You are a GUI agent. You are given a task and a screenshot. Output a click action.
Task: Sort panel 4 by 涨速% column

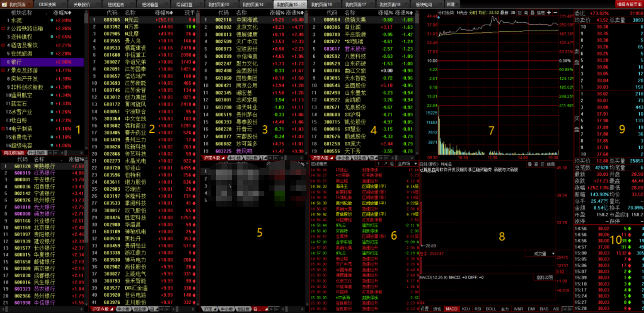click(404, 13)
